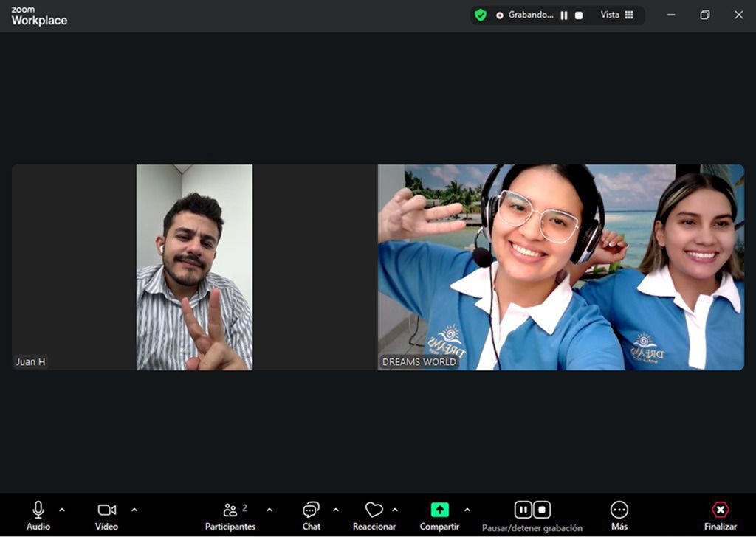756x537 pixels.
Task: Mute the microphone with Audio button
Action: pyautogui.click(x=38, y=514)
